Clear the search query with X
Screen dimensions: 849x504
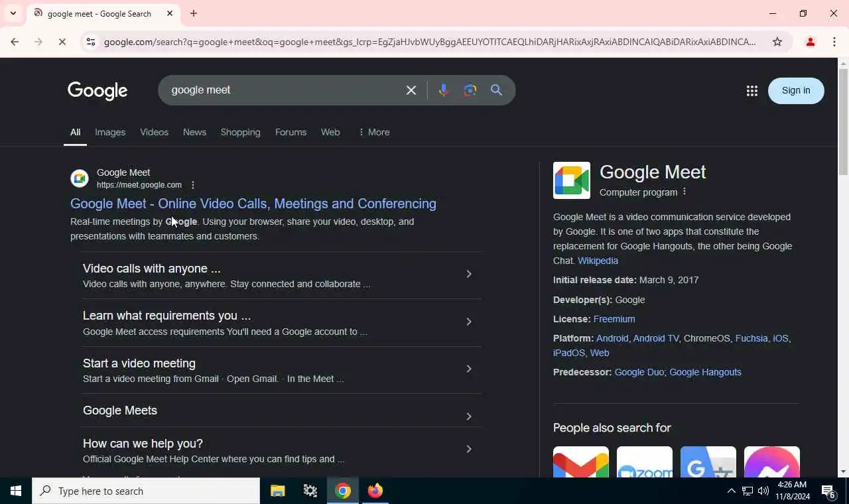(411, 90)
